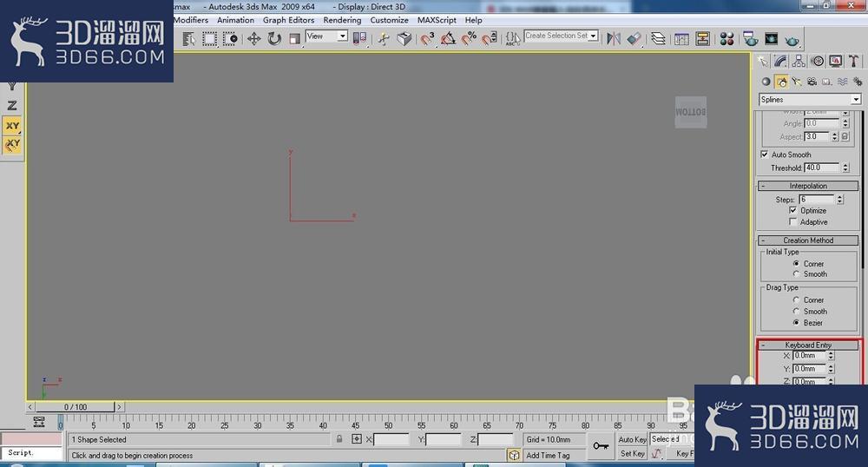Select the Lights category icon
The height and width of the screenshot is (467, 868).
(797, 82)
